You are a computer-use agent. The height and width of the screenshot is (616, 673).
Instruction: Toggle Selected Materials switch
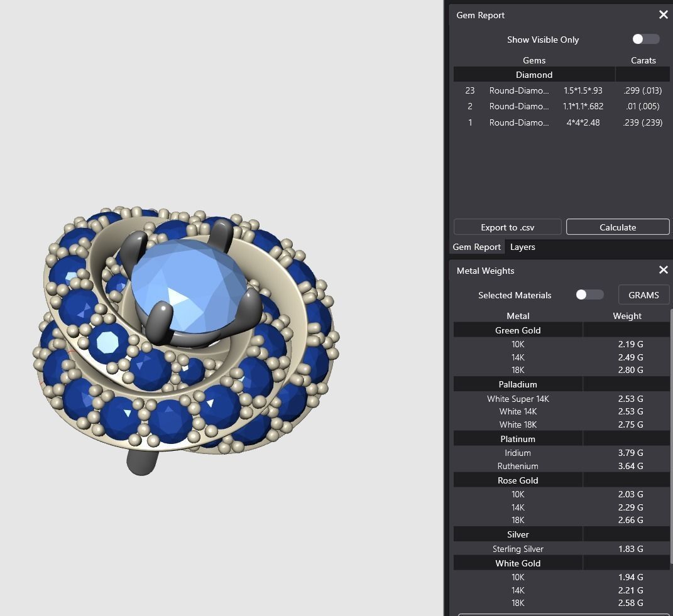[589, 294]
